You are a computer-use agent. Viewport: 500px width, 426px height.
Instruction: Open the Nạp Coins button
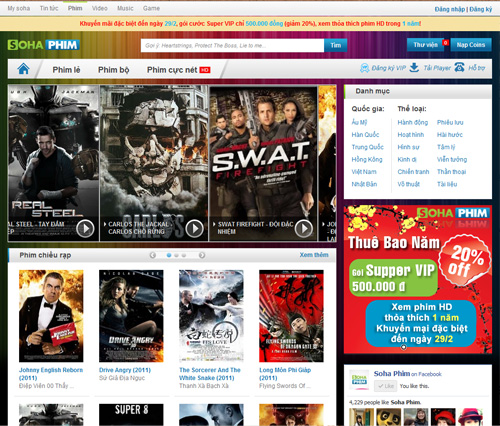tap(471, 45)
